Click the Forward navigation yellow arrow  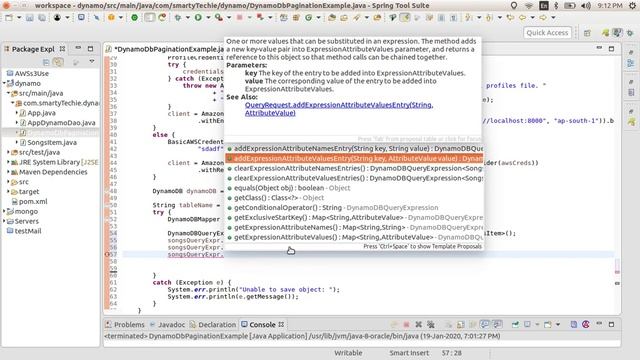coord(543,18)
